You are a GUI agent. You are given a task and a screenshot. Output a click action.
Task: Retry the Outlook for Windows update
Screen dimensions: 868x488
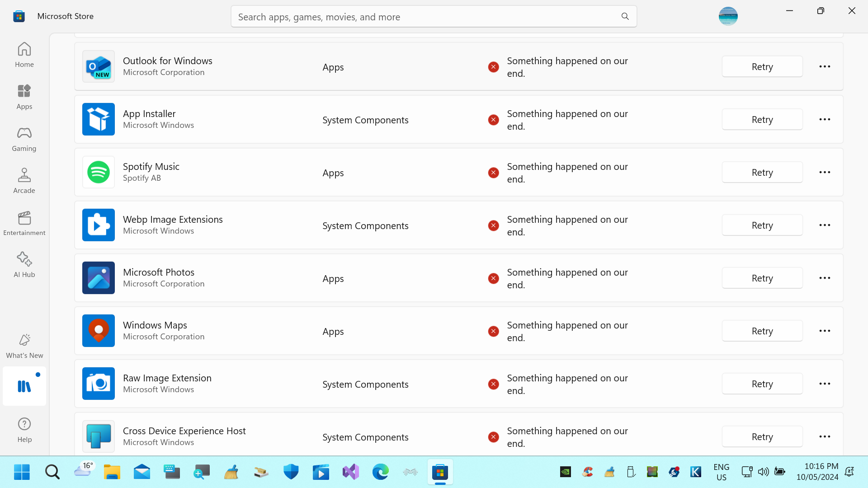762,66
